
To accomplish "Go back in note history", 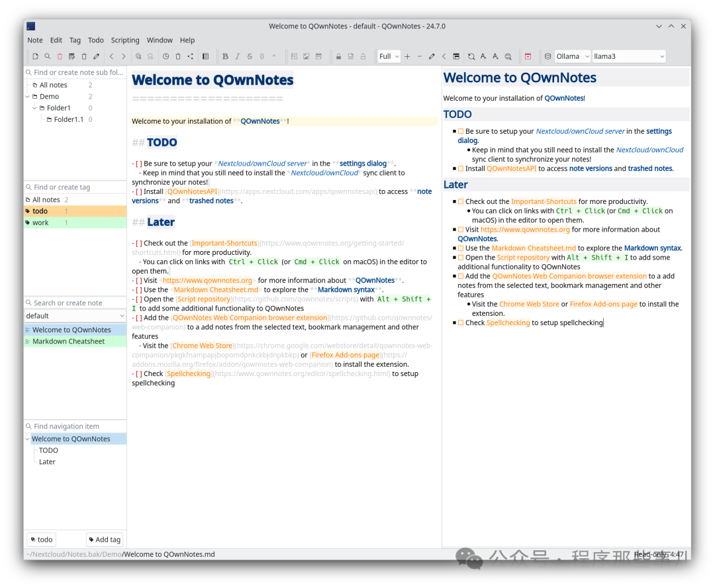I will 111,56.
